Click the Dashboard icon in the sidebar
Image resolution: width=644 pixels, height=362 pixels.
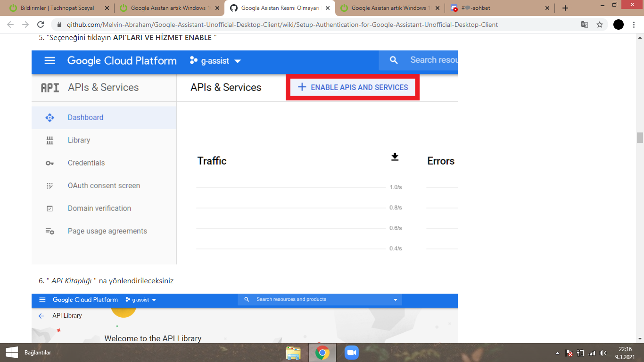(50, 118)
